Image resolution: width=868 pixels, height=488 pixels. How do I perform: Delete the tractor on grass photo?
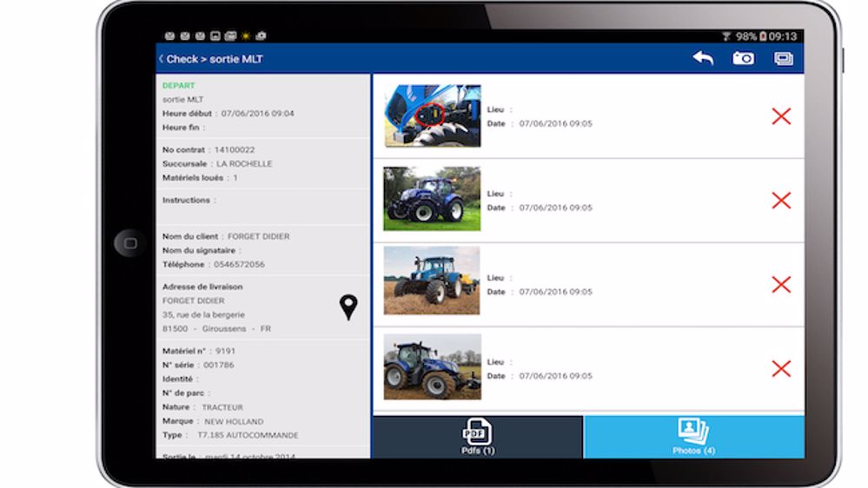[x=781, y=201]
